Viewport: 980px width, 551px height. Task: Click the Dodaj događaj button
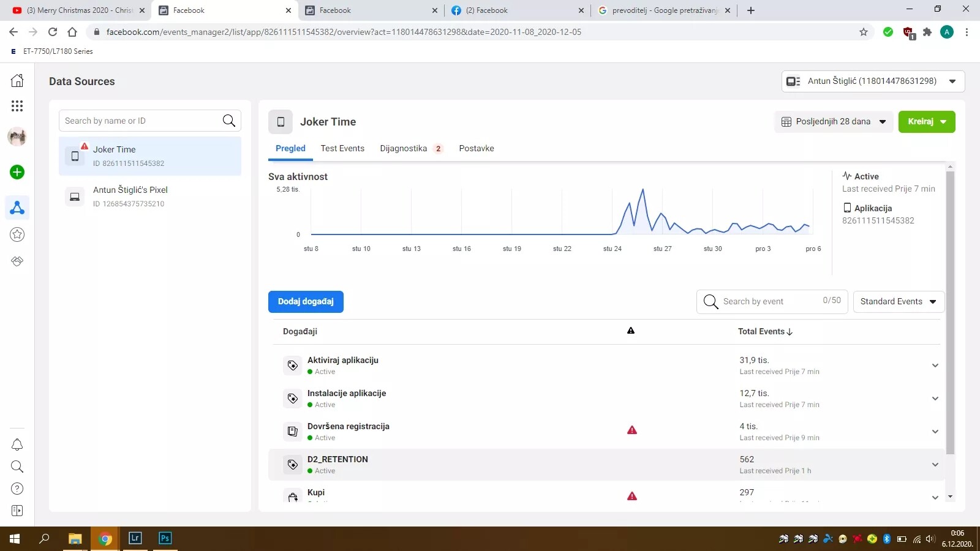pyautogui.click(x=306, y=302)
